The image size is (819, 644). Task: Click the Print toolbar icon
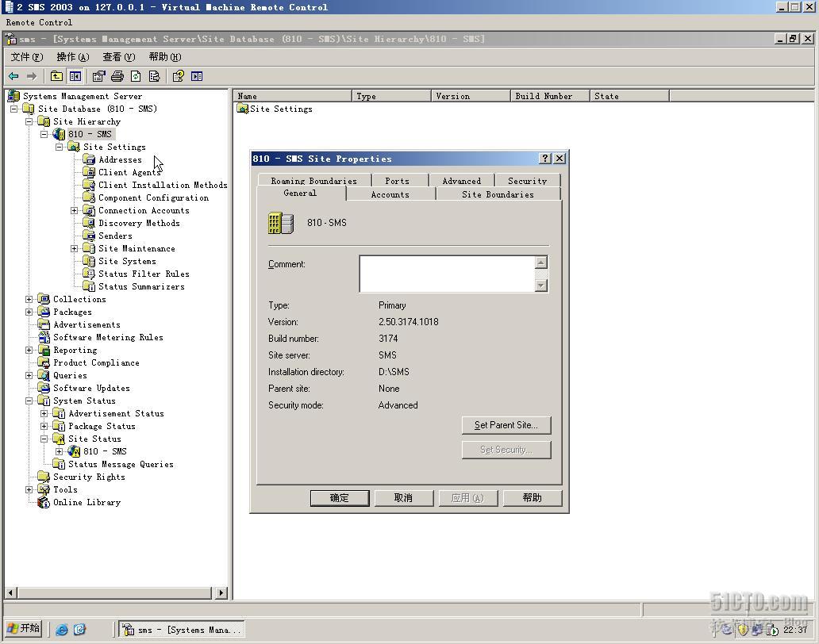(x=117, y=76)
